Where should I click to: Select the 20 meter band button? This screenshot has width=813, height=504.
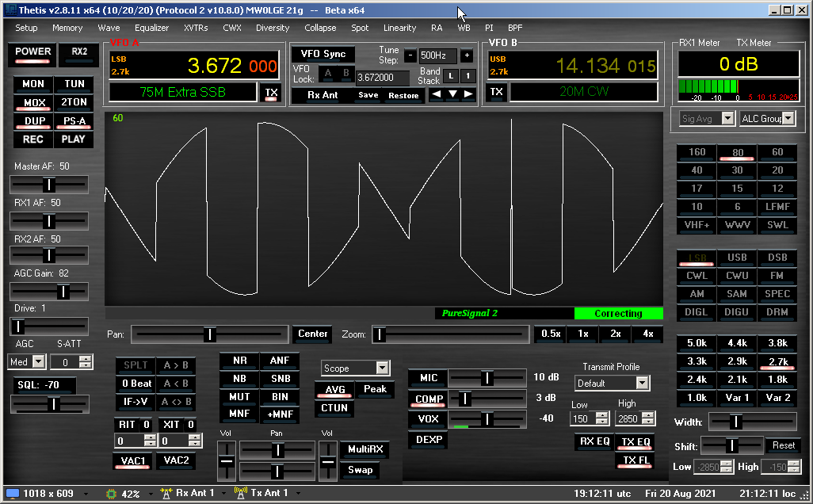[x=777, y=170]
